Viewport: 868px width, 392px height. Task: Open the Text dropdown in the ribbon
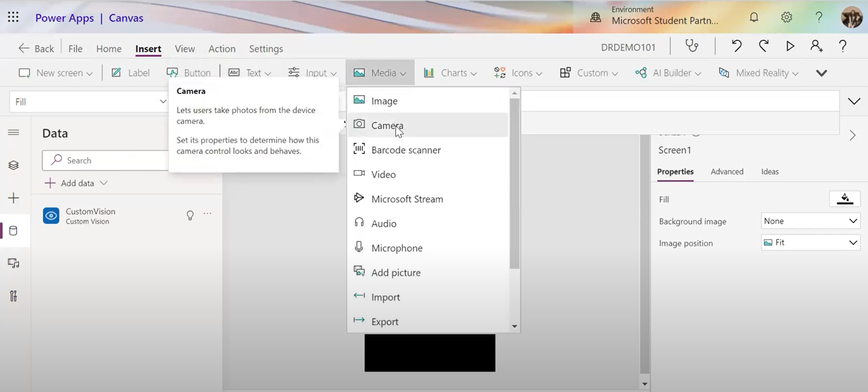pyautogui.click(x=250, y=73)
